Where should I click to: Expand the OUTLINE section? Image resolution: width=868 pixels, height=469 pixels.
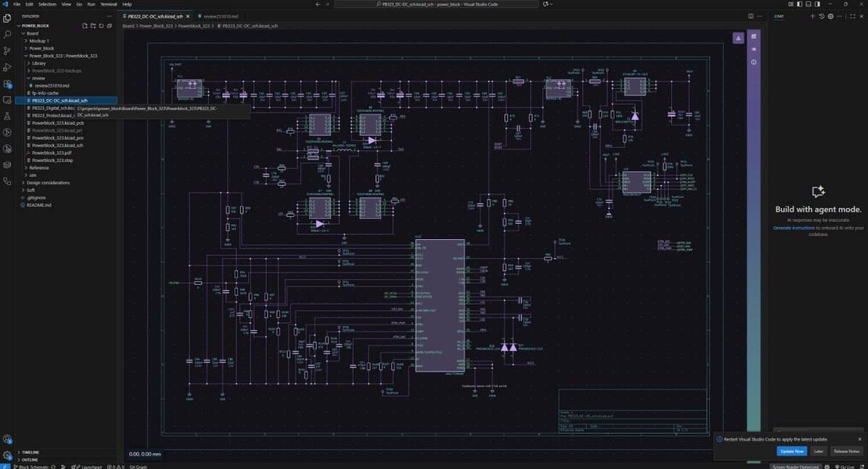29,460
